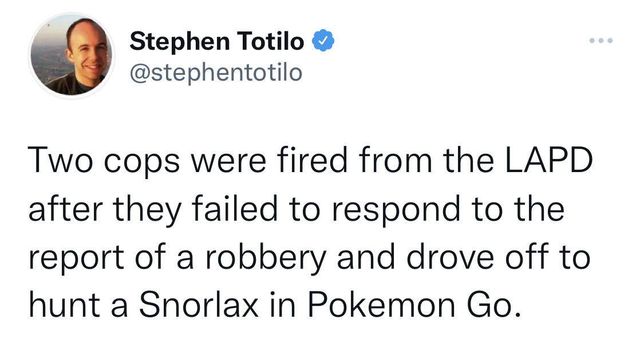The height and width of the screenshot is (339, 644).
Task: Open the @stephentotilo handle link
Action: pos(216,72)
